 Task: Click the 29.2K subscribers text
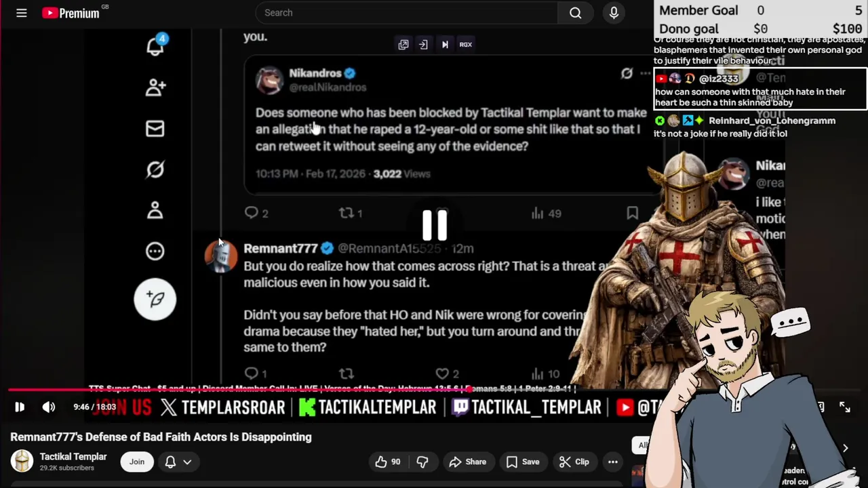66,468
